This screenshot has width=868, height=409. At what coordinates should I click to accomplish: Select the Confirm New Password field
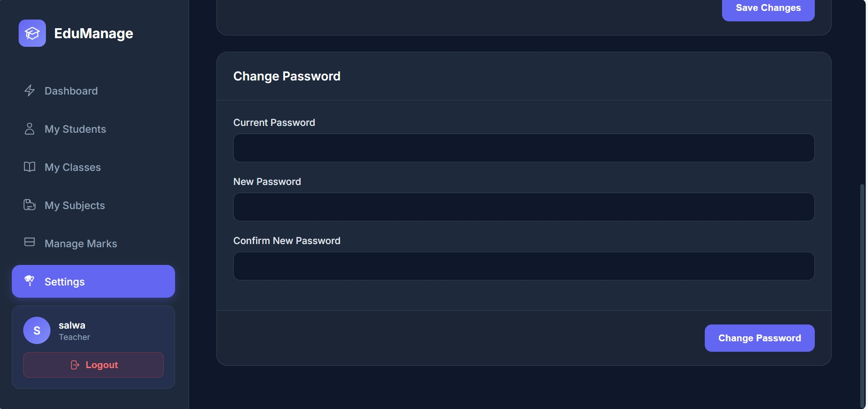(523, 266)
